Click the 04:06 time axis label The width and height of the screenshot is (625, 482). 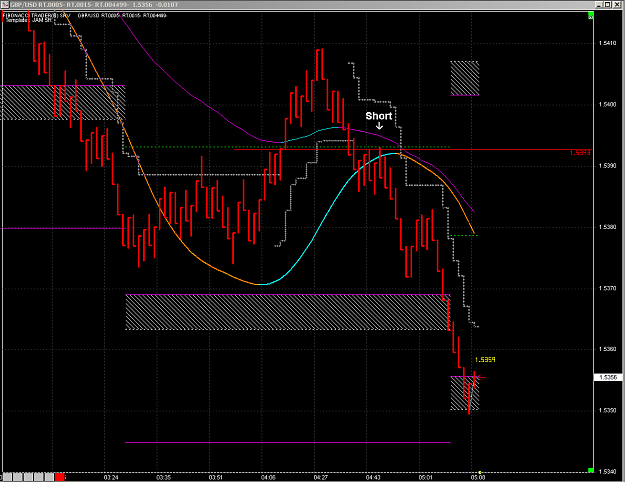pyautogui.click(x=268, y=477)
